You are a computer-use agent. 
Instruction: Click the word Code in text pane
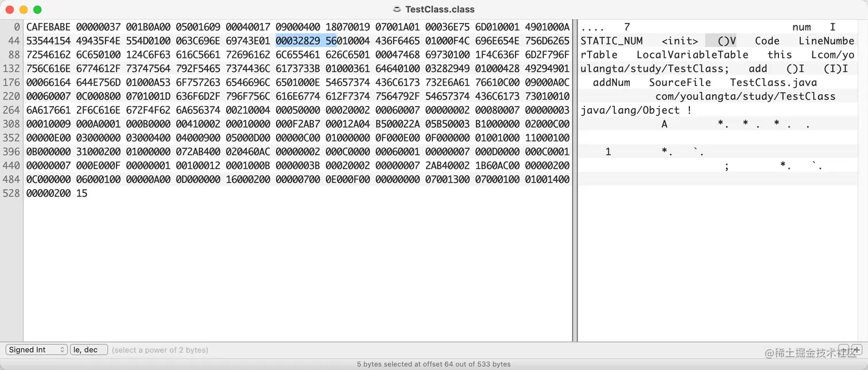click(x=767, y=41)
